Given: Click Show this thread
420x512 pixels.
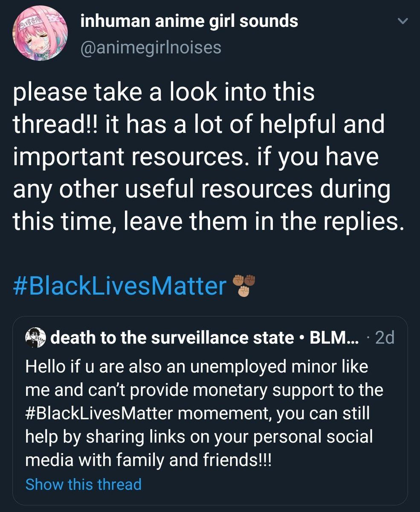Looking at the screenshot, I should coord(84,485).
